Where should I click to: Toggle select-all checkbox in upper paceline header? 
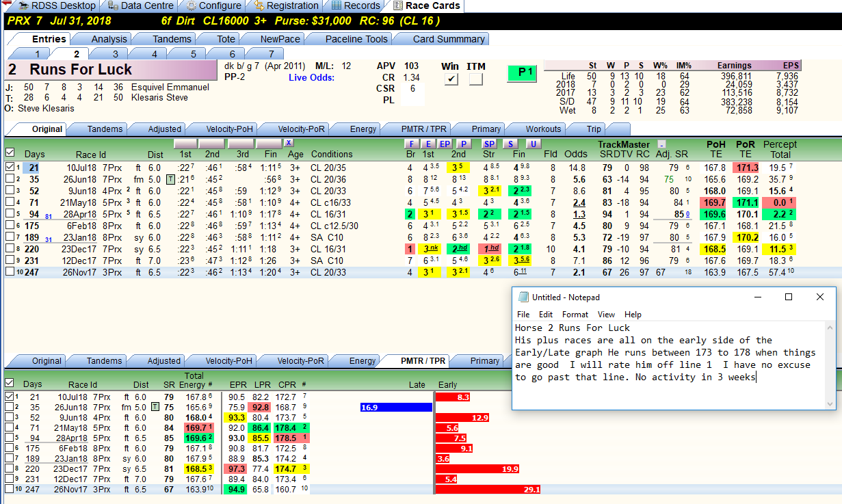point(10,153)
